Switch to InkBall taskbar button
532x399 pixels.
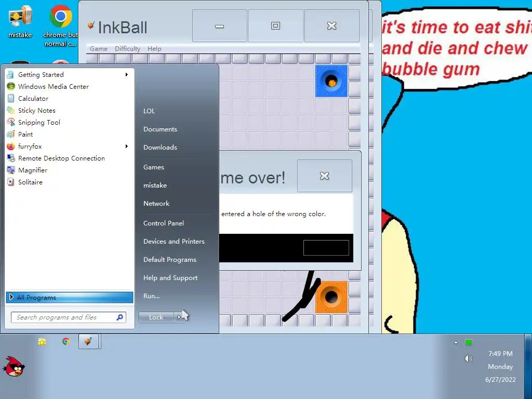88,341
